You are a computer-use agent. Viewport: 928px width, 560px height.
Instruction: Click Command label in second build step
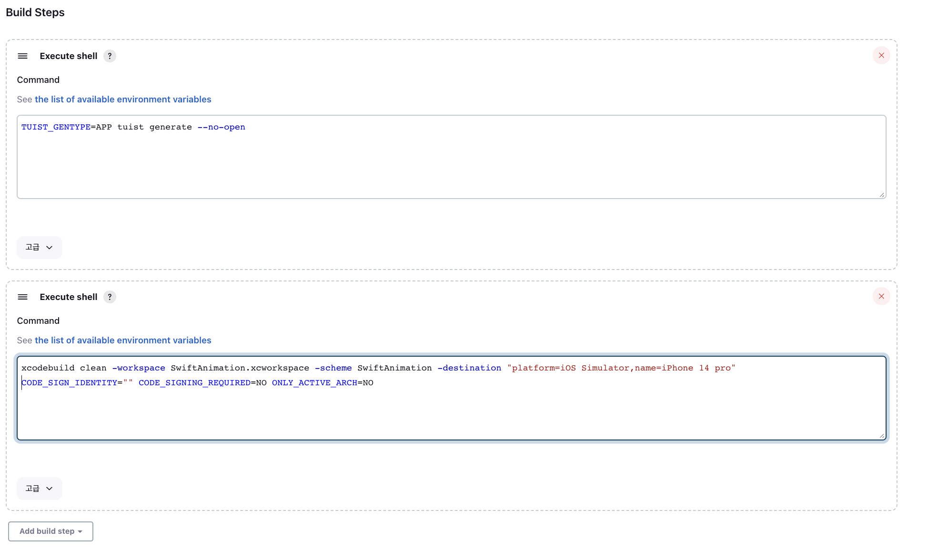(x=38, y=321)
